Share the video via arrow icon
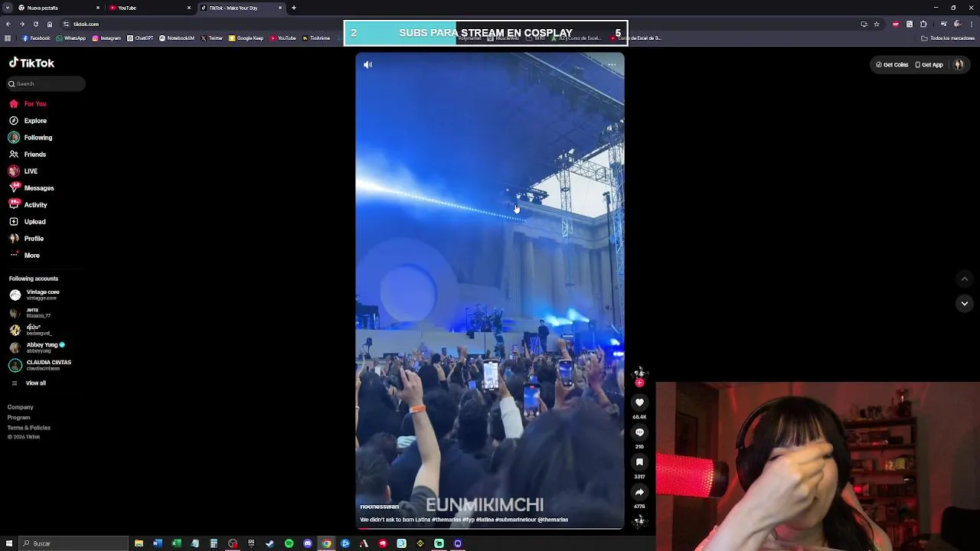Screen dimensions: 980x551 (639, 492)
